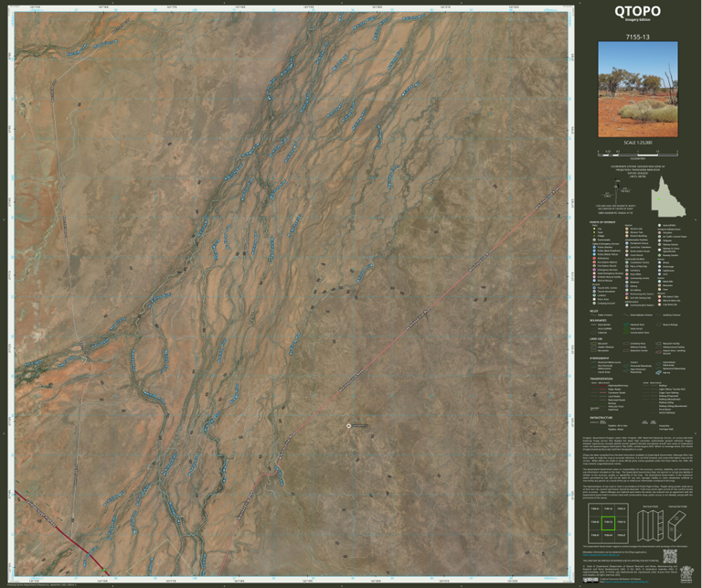The height and width of the screenshot is (588, 702).
Task: Click the Museum legend icon
Action: (627, 283)
